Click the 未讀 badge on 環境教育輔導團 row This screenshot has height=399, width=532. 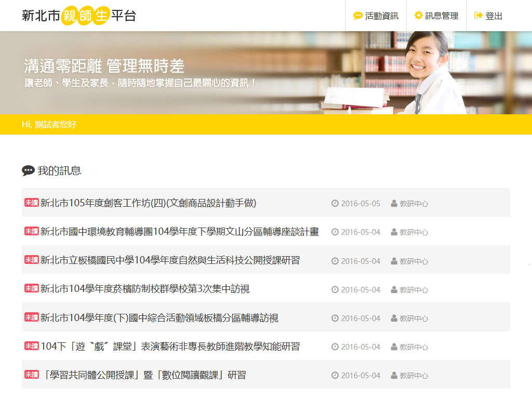[x=32, y=231]
